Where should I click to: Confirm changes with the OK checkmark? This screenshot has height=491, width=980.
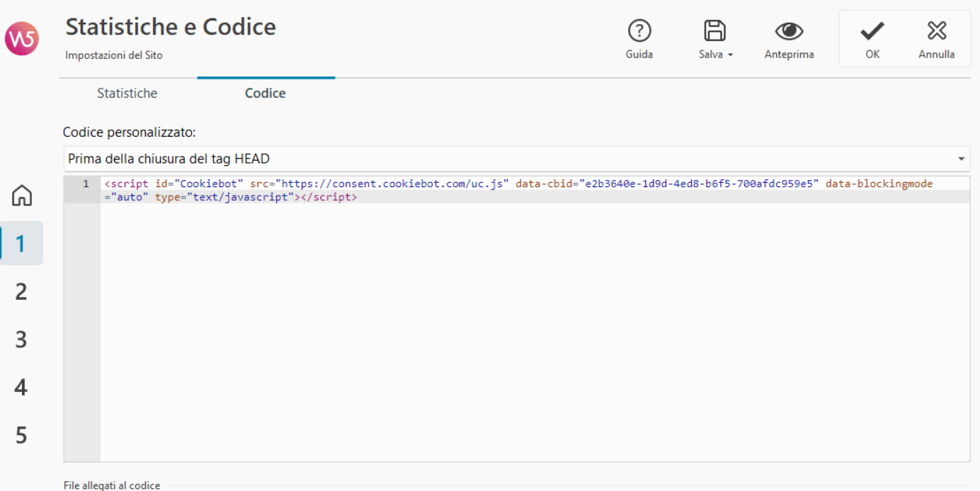[871, 30]
